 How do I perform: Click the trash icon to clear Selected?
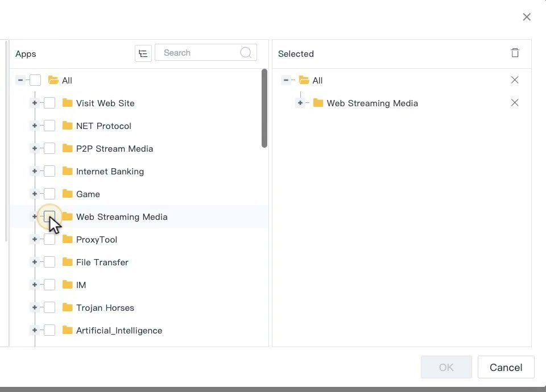pyautogui.click(x=515, y=53)
